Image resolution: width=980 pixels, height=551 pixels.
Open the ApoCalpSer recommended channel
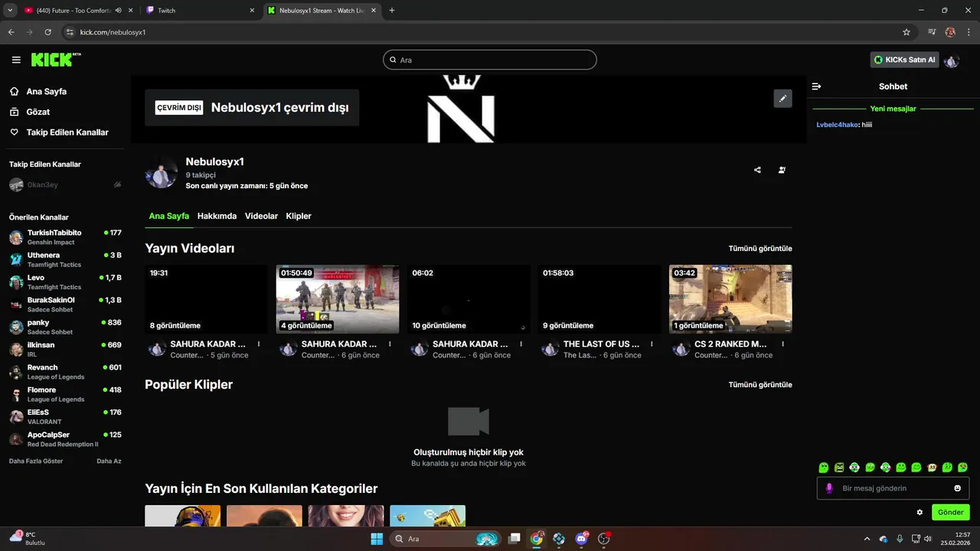click(65, 439)
